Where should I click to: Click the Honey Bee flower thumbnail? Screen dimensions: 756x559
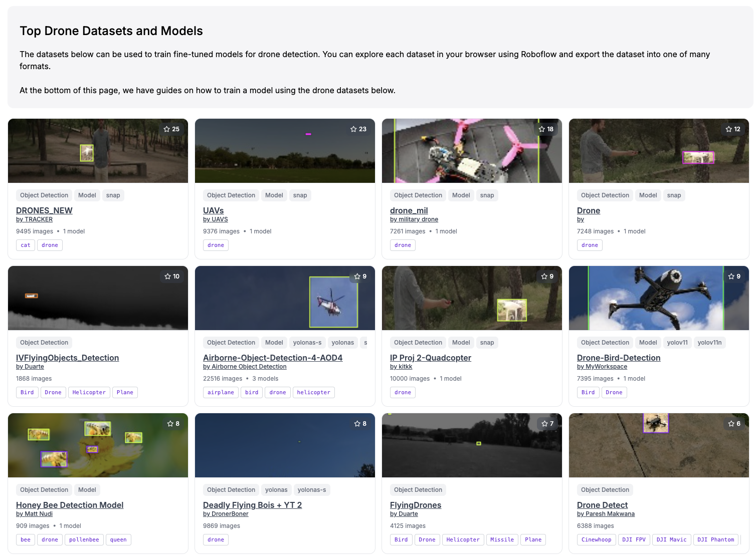pyautogui.click(x=98, y=445)
